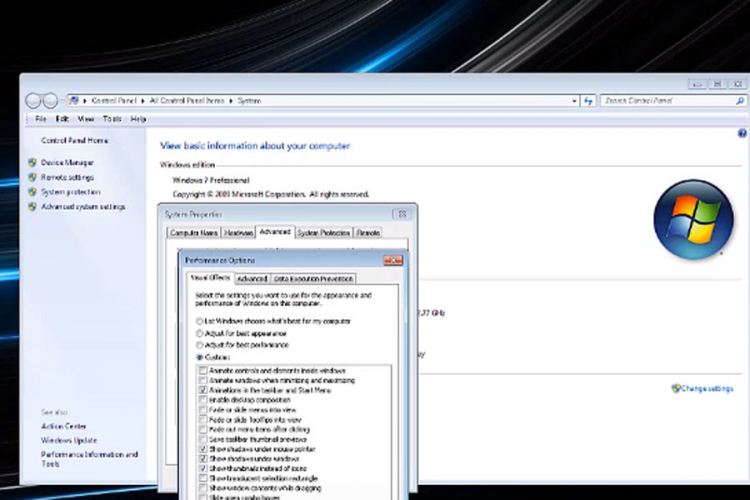This screenshot has height=500, width=750.
Task: Switch to Hardware tab in System Properties
Action: 238,233
